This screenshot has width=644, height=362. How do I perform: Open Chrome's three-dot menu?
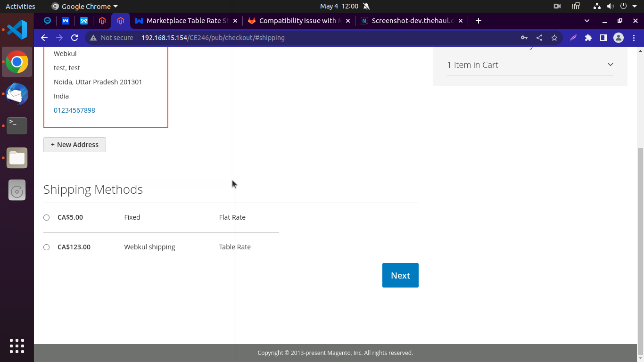tap(634, 38)
